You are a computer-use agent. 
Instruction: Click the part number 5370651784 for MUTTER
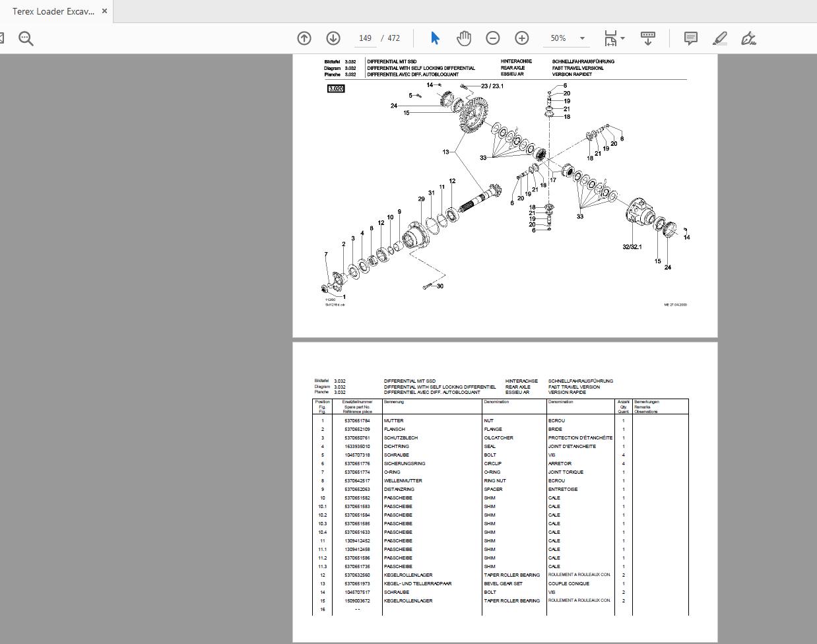pyautogui.click(x=356, y=420)
